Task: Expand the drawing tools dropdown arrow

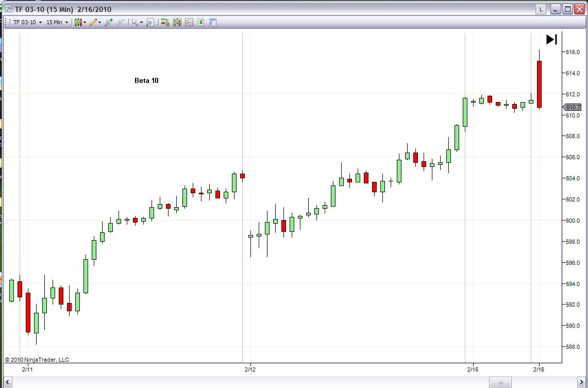Action: click(x=100, y=23)
